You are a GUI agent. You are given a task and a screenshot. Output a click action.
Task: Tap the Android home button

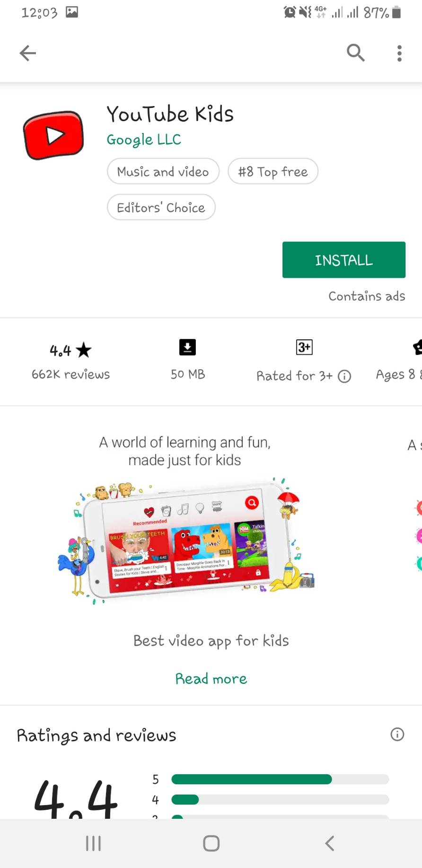[211, 843]
